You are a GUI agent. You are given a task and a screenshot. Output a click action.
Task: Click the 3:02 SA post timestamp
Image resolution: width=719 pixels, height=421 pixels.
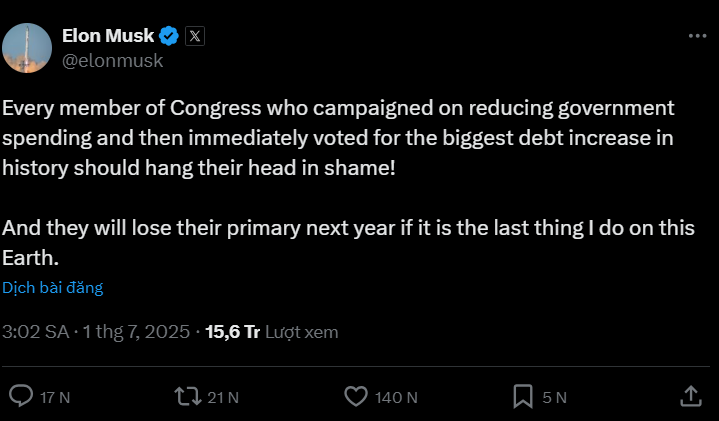coord(36,331)
